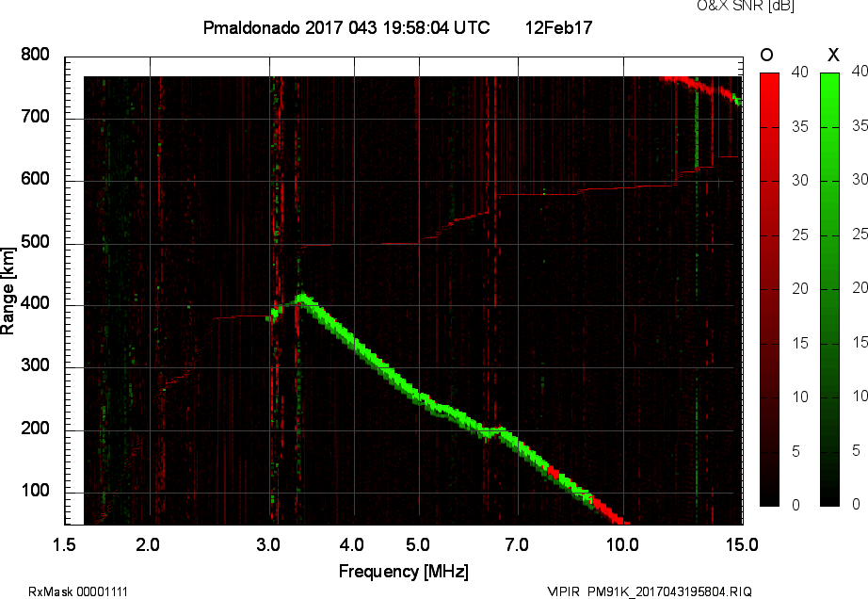Click the 40 dB label on the O colorbar
Viewport: 868px width, 599px height.
pos(800,72)
